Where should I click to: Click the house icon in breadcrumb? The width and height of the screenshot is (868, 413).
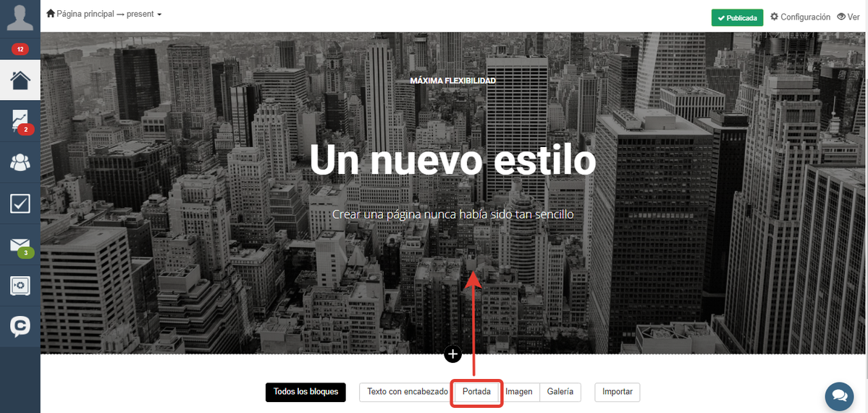click(51, 13)
